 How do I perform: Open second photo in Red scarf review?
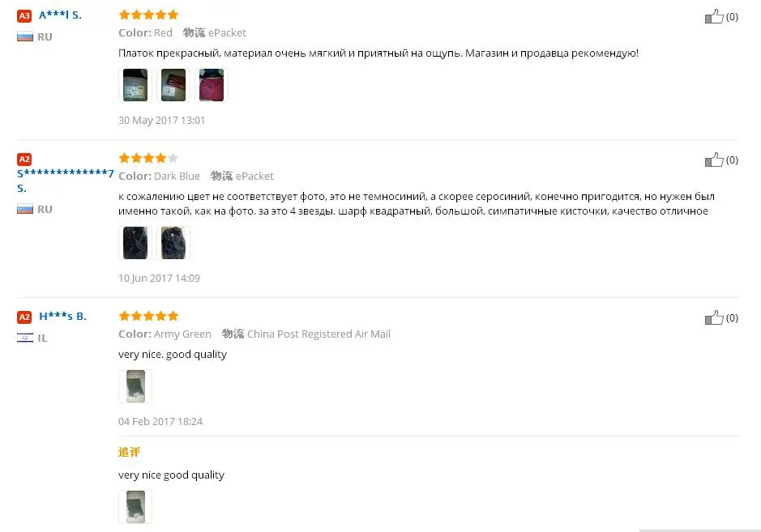[173, 85]
